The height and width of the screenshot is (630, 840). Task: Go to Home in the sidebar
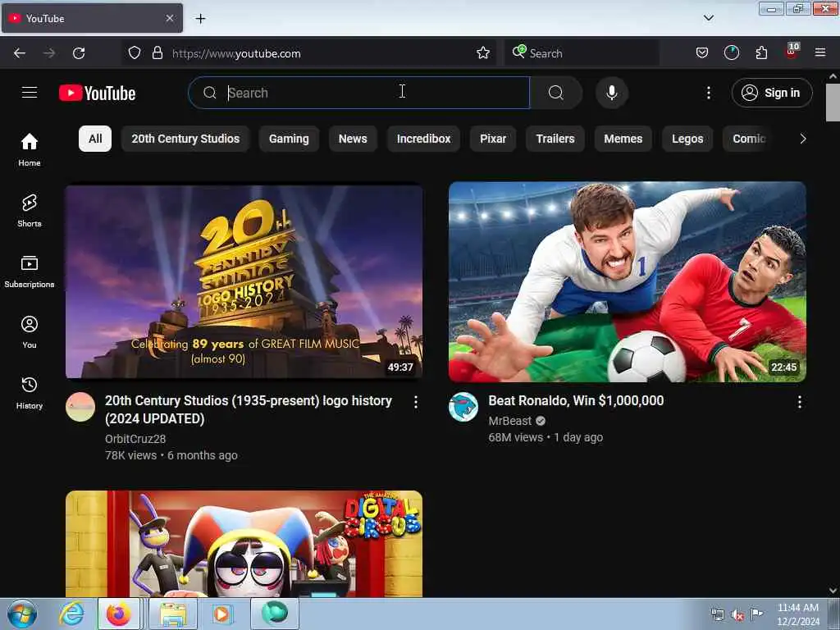(x=30, y=150)
